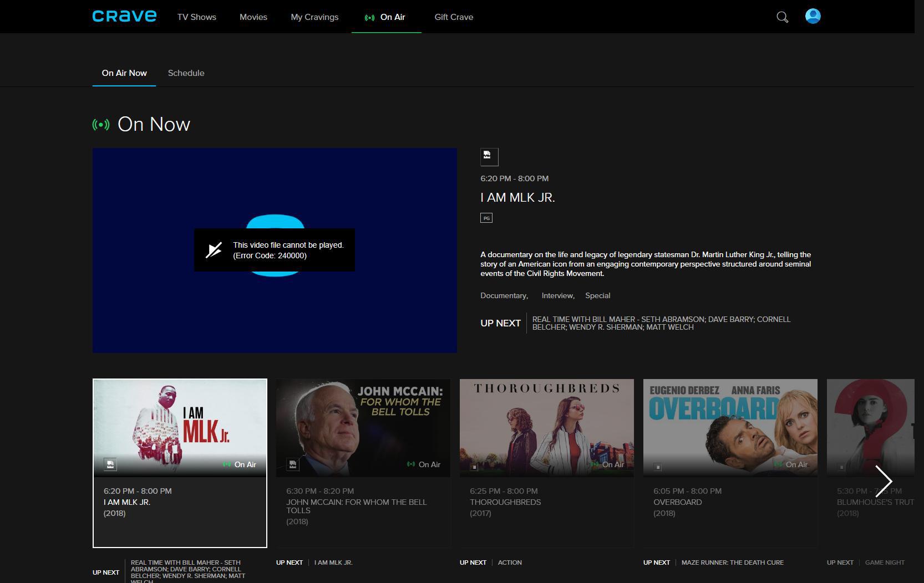Open the search magnifier icon
Screen dimensions: 924x583
(x=782, y=17)
